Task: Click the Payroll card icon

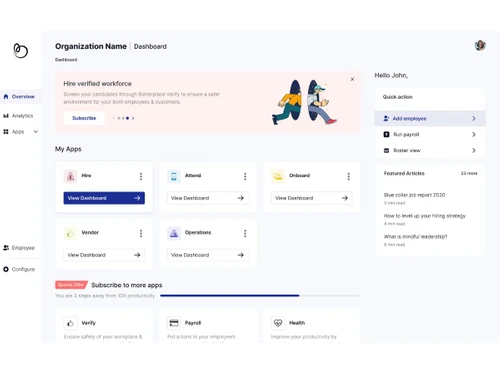Action: (x=174, y=323)
